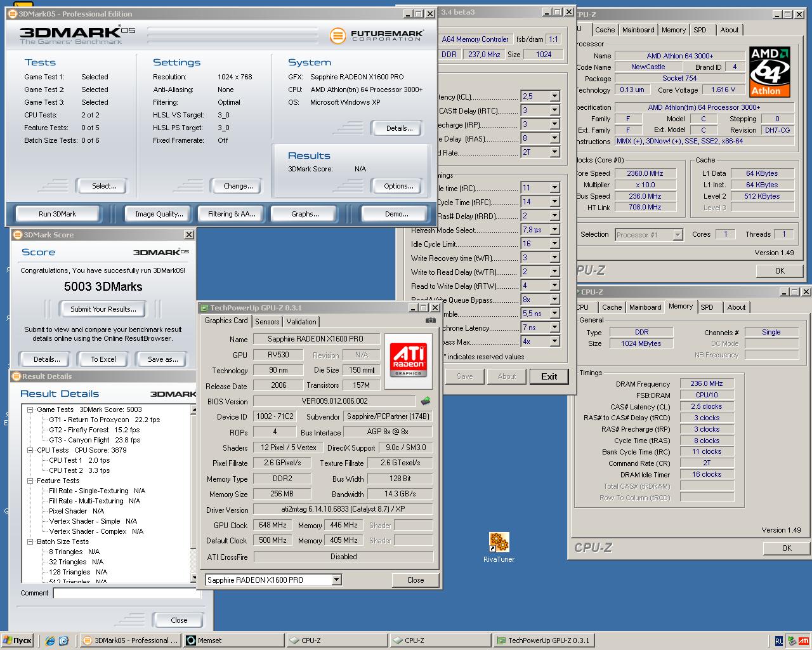Click Save as in the 3DMark Score window
This screenshot has width=812, height=650.
pos(162,359)
